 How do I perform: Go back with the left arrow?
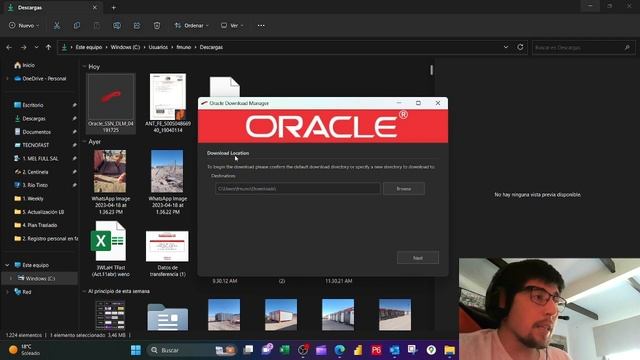pos(9,47)
